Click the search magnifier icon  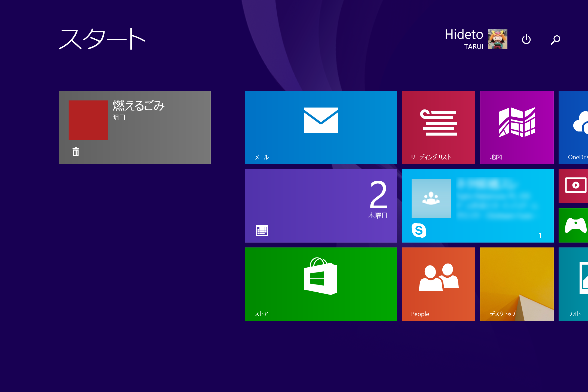(555, 40)
